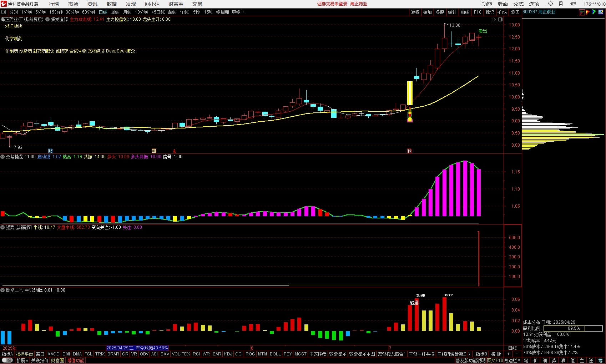Screen dimensions: 606x364
Task: Toggle the 弹 popup switch
Action: [7, 360]
